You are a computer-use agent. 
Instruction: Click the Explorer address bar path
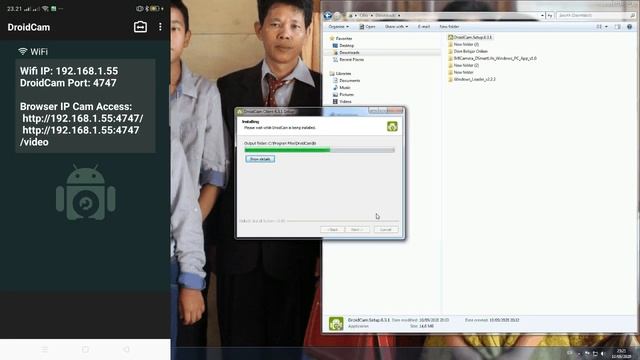(442, 16)
